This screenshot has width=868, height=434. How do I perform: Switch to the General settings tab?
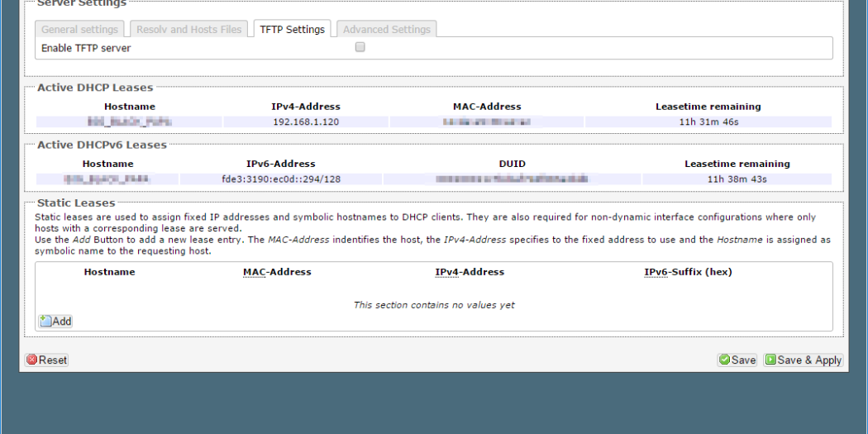(x=80, y=30)
